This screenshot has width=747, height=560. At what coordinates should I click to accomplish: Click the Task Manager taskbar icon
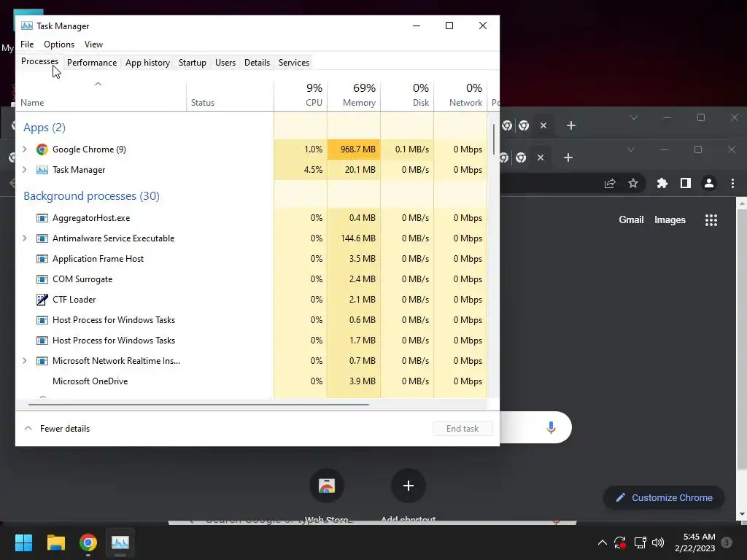click(x=120, y=542)
